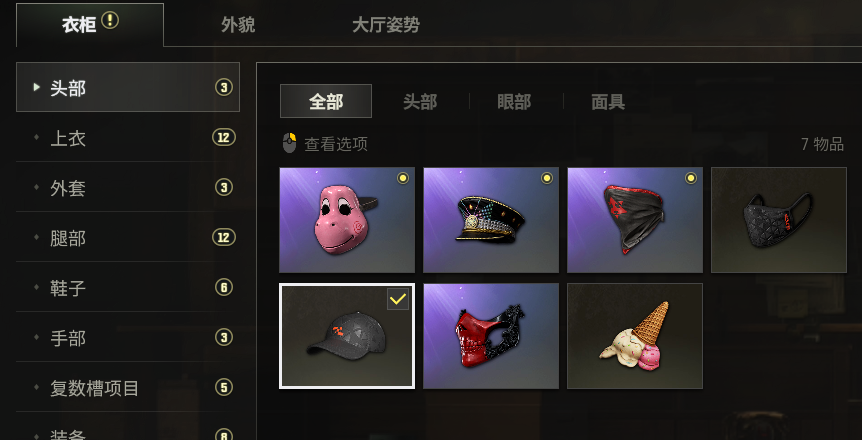Expand the 头部 category arrow
Screen dimensions: 862x440
[x=37, y=87]
